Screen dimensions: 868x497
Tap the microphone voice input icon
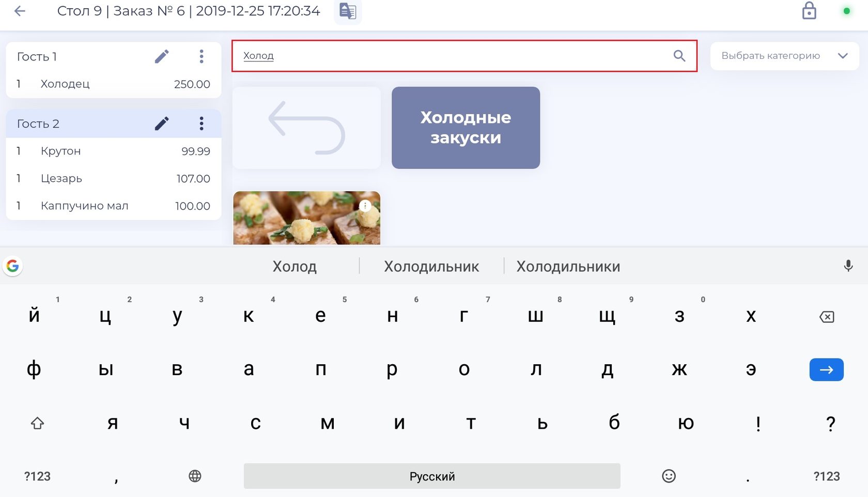pos(848,266)
